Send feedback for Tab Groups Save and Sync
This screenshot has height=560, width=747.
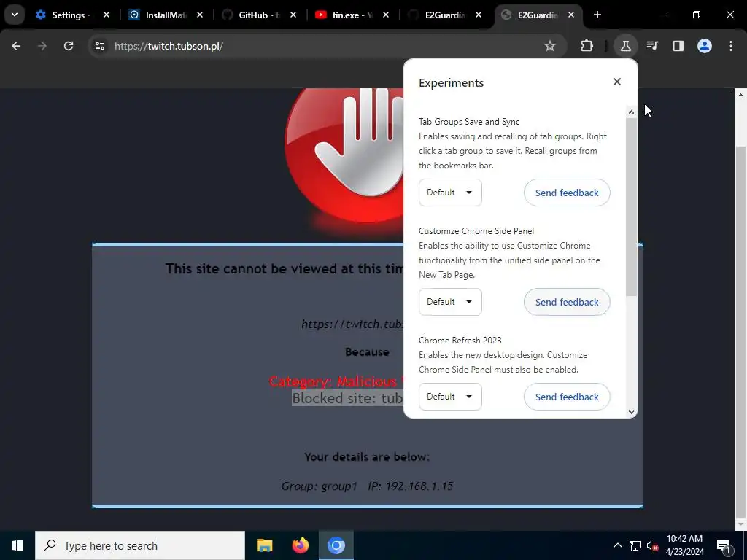pos(567,192)
